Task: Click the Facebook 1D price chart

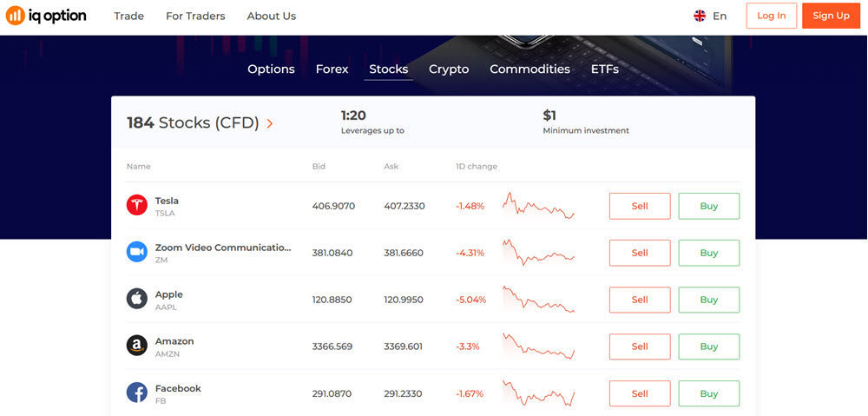Action: [x=539, y=393]
